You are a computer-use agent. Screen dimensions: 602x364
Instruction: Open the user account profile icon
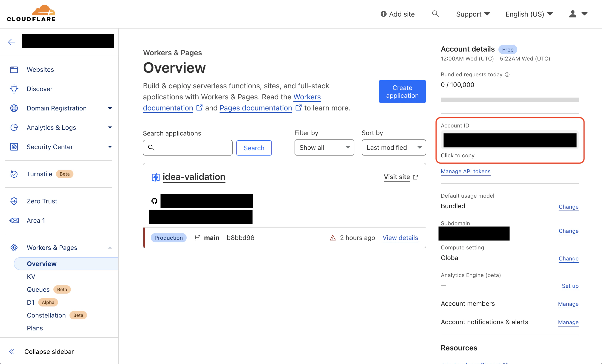point(573,14)
